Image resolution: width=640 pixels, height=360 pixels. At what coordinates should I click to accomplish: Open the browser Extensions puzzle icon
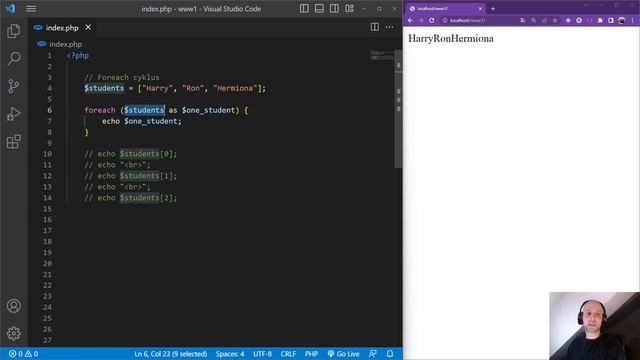[600, 20]
